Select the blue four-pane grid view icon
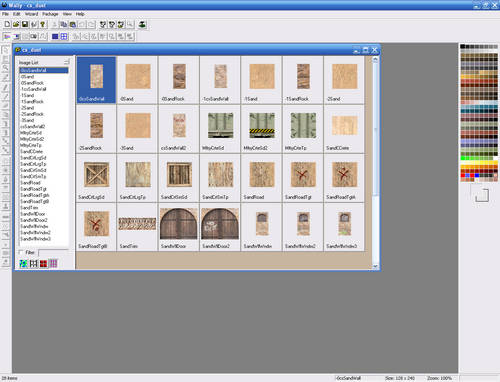Screen dimensions: 500x382 (64, 36)
